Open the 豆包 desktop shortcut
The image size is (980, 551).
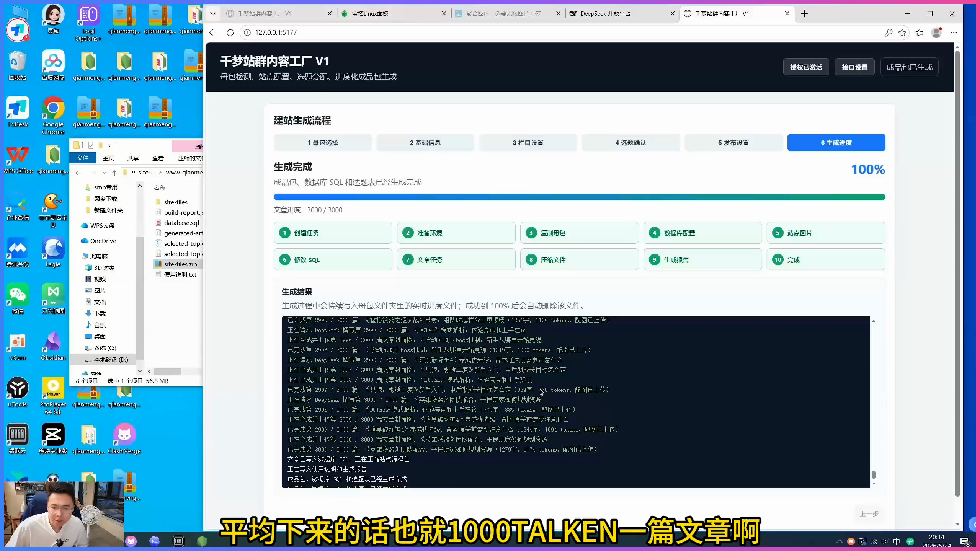(53, 19)
